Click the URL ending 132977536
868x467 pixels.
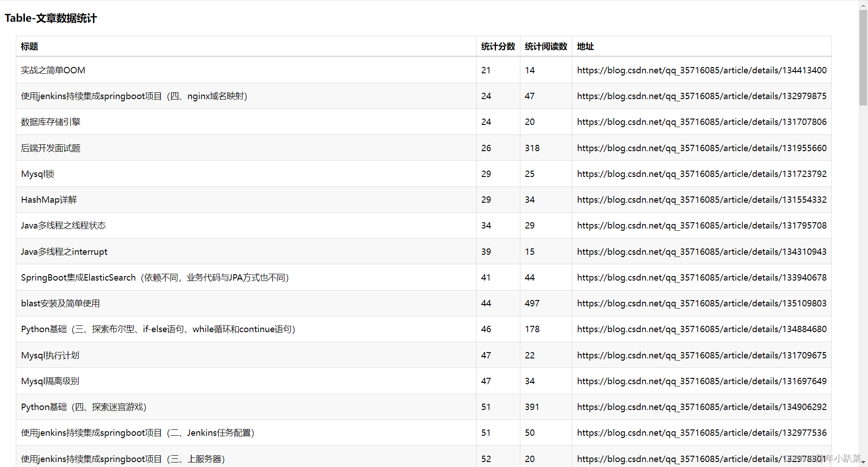tap(702, 433)
